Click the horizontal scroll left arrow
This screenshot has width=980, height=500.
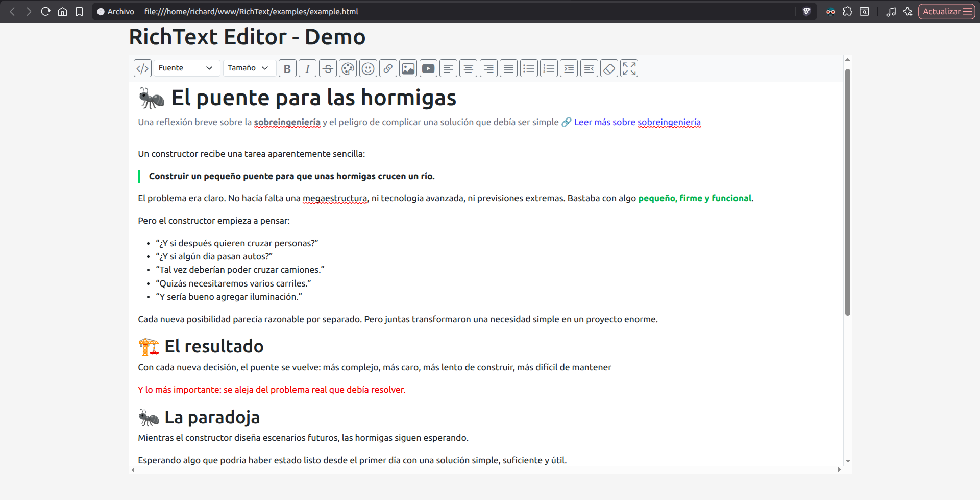tap(133, 470)
